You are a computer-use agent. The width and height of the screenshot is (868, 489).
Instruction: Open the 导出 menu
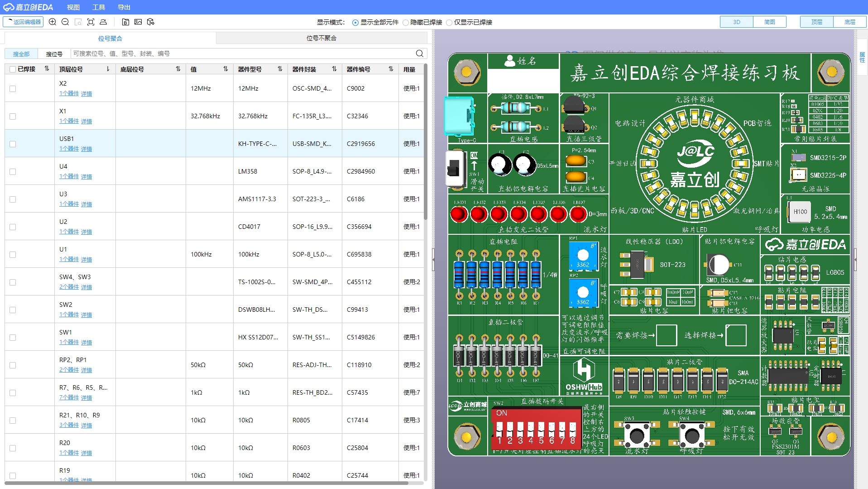click(124, 7)
